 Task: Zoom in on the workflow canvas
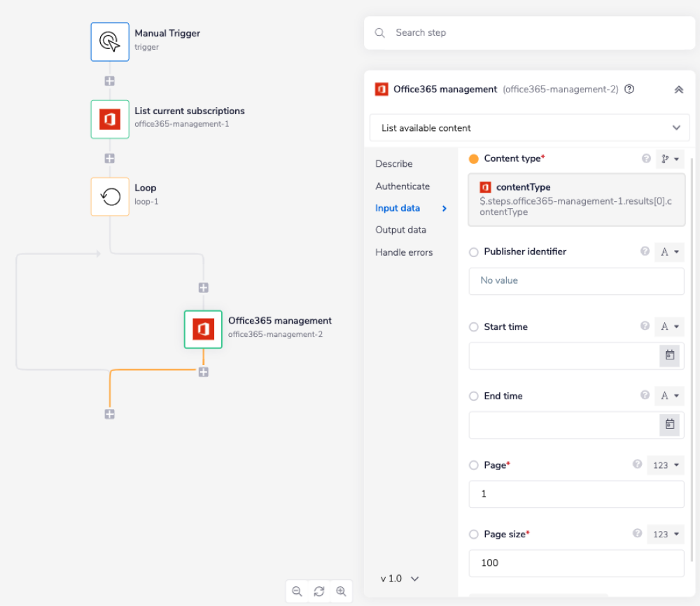342,591
